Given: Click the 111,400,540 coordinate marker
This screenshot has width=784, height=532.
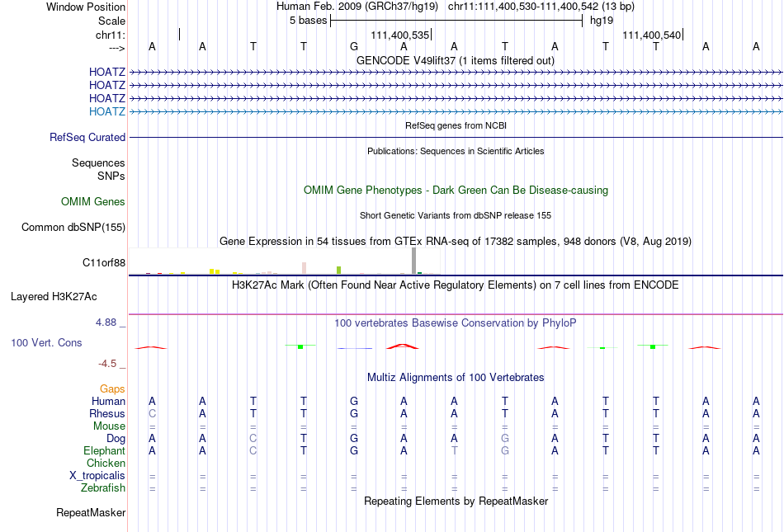Looking at the screenshot, I should click(x=651, y=35).
